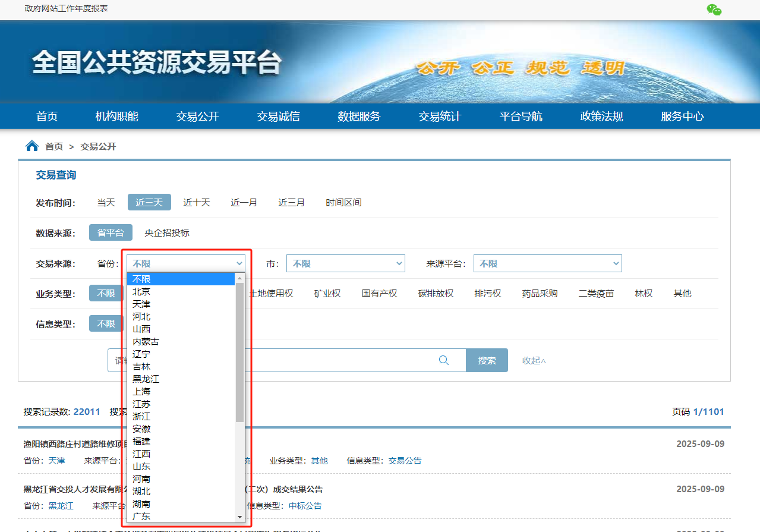
Task: Click 天津 province link in first result
Action: click(x=56, y=461)
